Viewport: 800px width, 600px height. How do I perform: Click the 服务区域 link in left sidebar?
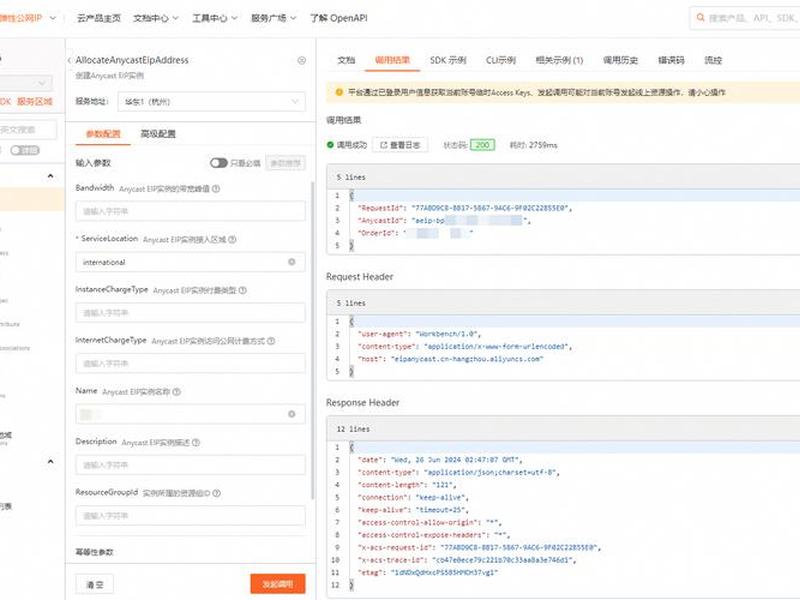[35, 102]
